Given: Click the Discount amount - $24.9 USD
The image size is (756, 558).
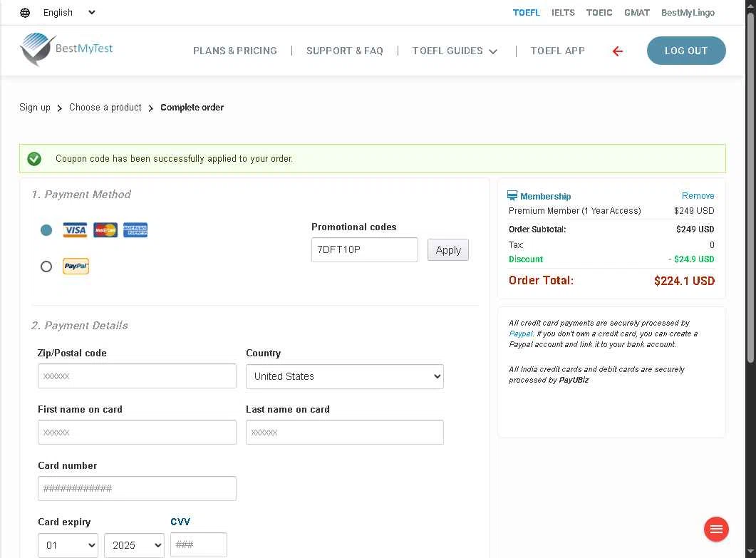Looking at the screenshot, I should pos(691,259).
